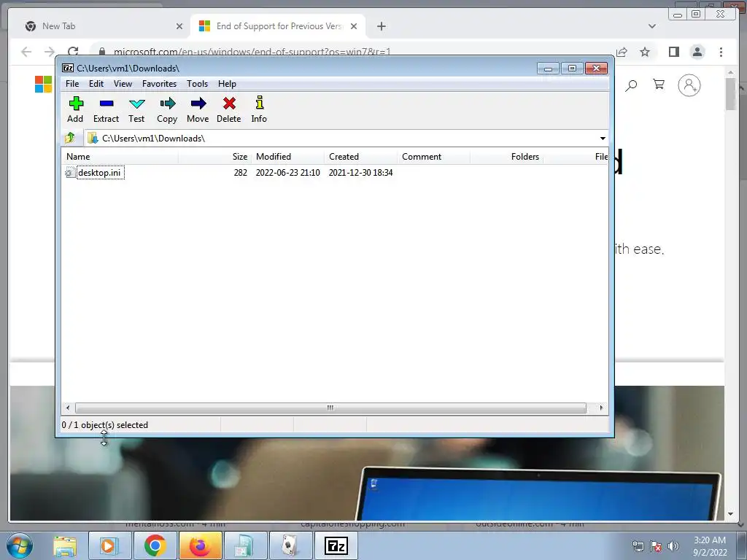Open the shopping cart on Microsoft page
Image resolution: width=747 pixels, height=560 pixels.
point(659,85)
